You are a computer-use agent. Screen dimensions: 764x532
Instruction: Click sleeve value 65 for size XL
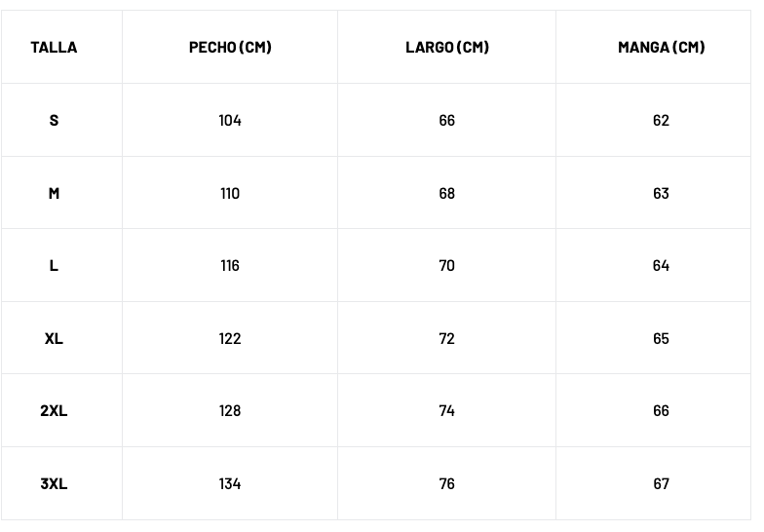pyautogui.click(x=661, y=338)
